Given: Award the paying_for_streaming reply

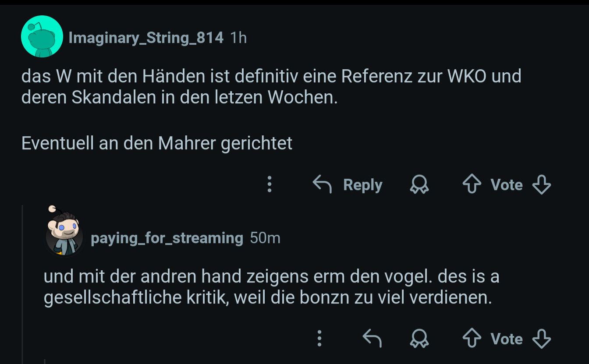Looking at the screenshot, I should point(419,339).
